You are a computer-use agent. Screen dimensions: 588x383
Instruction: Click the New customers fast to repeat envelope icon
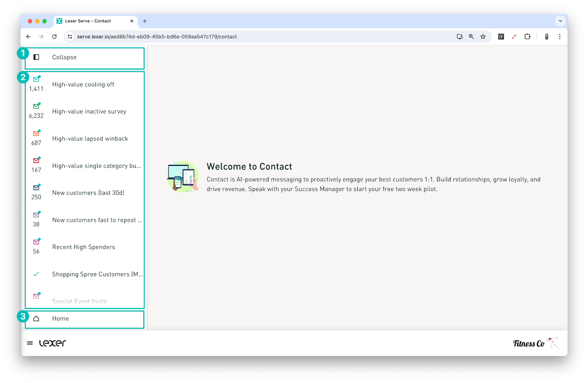36,214
